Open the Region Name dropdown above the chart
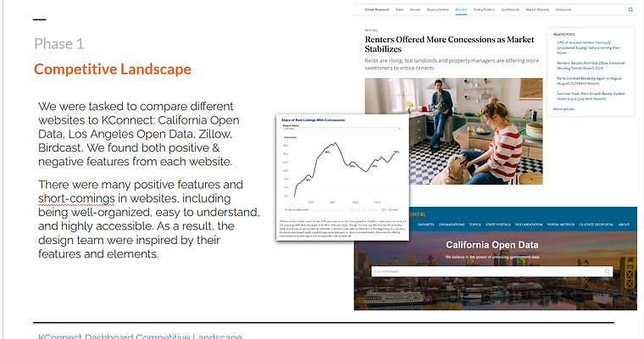 point(341,129)
